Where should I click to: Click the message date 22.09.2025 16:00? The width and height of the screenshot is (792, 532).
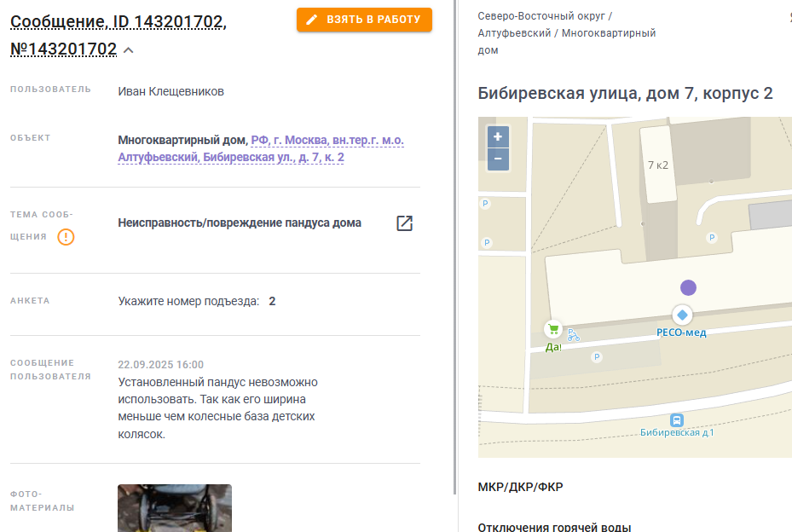coord(160,365)
